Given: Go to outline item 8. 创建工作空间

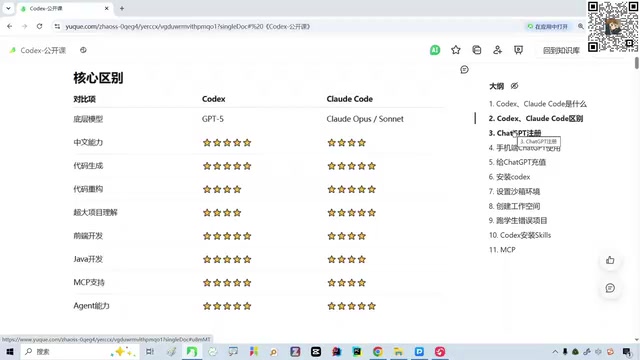Looking at the screenshot, I should click(x=514, y=206).
